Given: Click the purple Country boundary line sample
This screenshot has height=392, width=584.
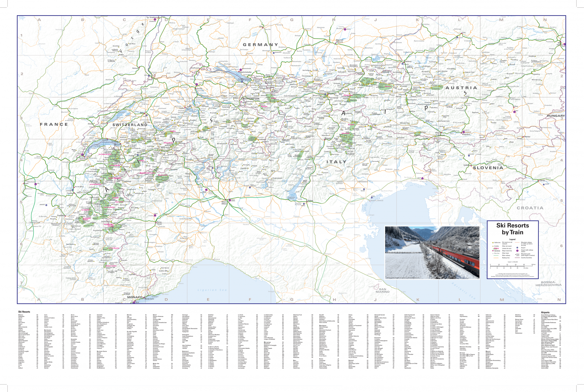Looking at the screenshot, I should [517, 258].
